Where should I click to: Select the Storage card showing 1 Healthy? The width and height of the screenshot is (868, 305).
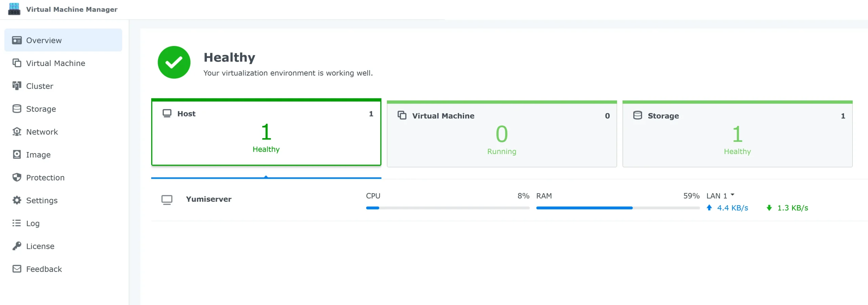[737, 134]
